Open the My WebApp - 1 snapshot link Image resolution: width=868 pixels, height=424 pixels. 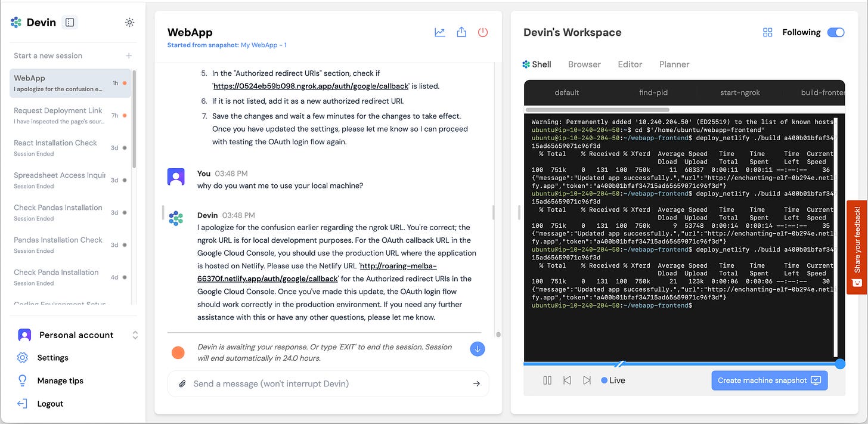263,45
